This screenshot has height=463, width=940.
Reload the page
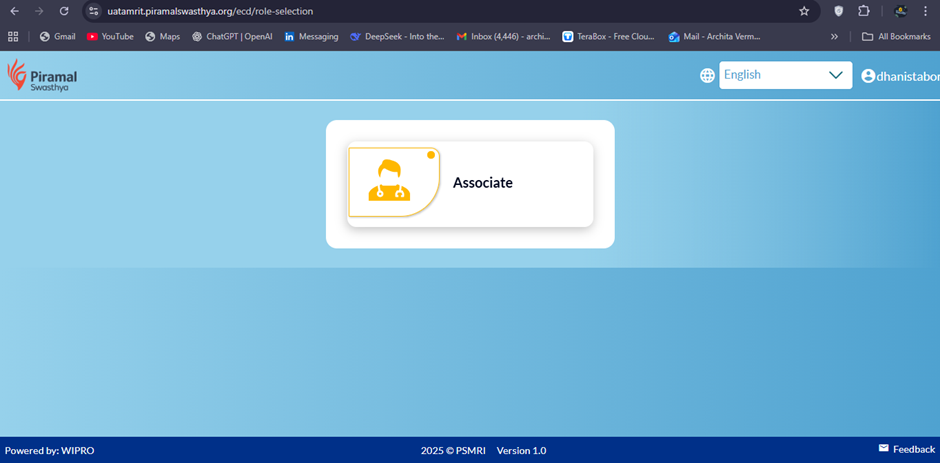point(64,11)
